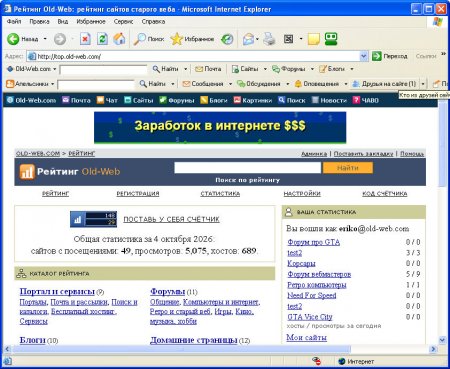
Task: Open Домашние страницы category
Action: [x=193, y=340]
